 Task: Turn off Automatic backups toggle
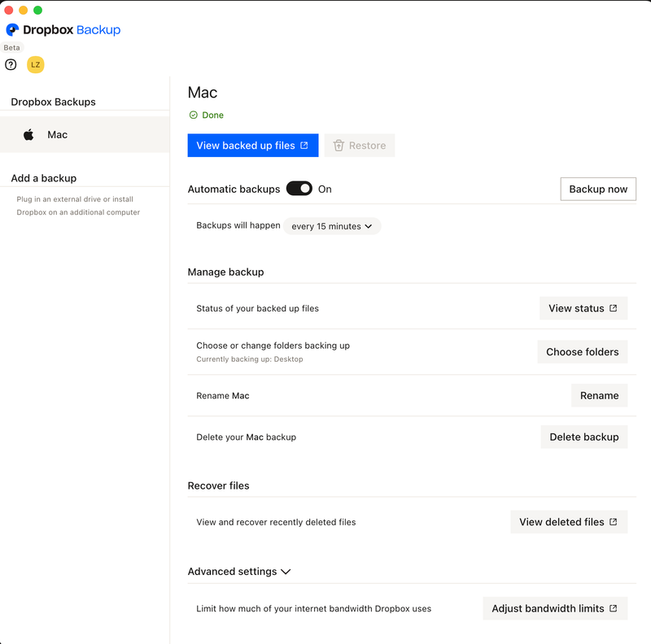299,189
